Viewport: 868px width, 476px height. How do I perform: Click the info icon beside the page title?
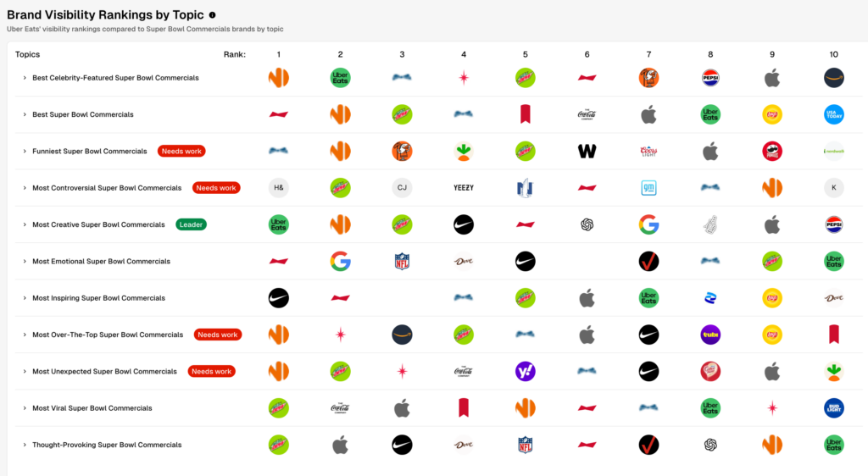(x=212, y=15)
